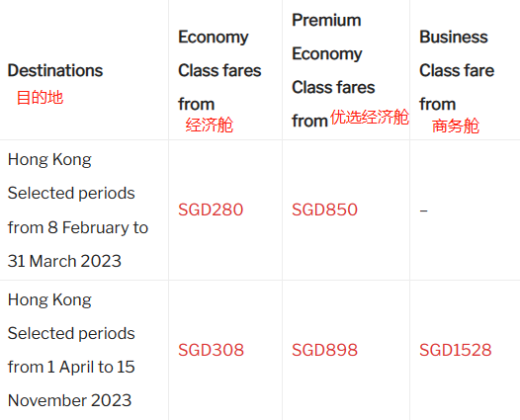Click the red 商务舱 annotation

[456, 126]
